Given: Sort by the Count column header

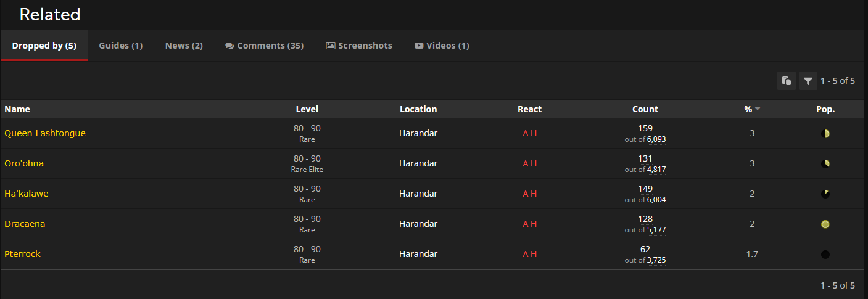Looking at the screenshot, I should click(645, 109).
